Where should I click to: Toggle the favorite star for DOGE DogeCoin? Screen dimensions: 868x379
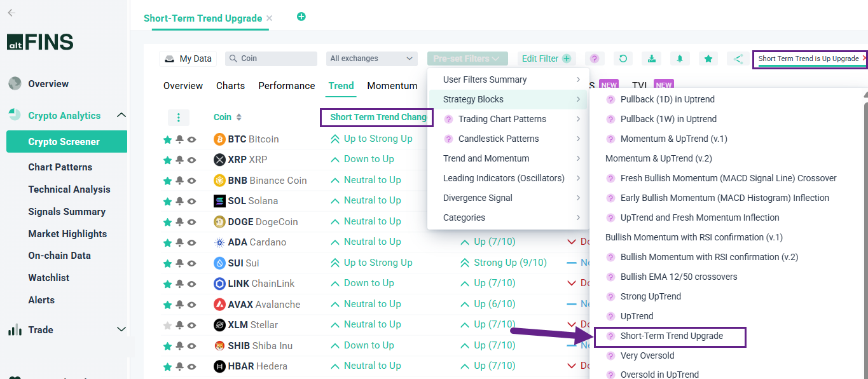(x=167, y=222)
